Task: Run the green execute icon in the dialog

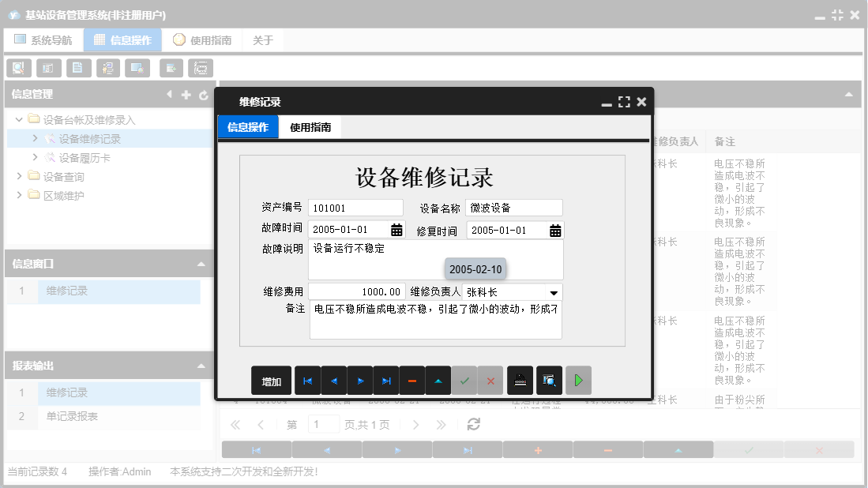Action: click(577, 380)
